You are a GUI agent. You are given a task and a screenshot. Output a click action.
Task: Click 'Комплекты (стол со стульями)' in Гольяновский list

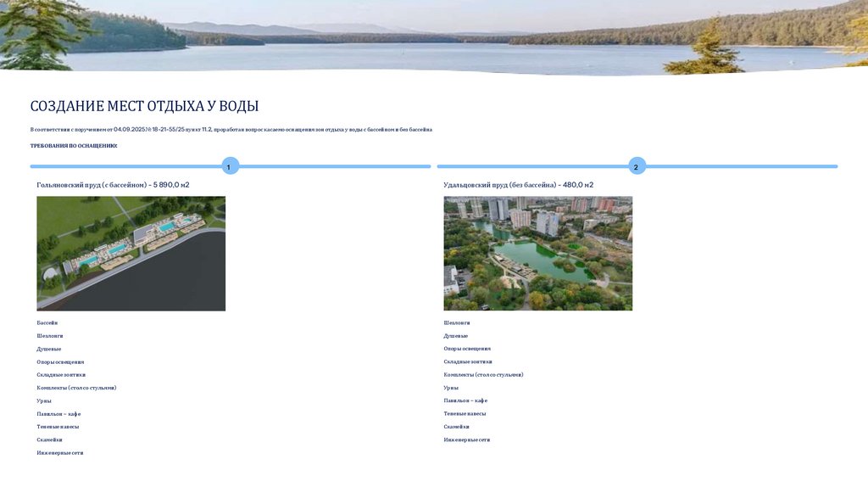point(76,388)
